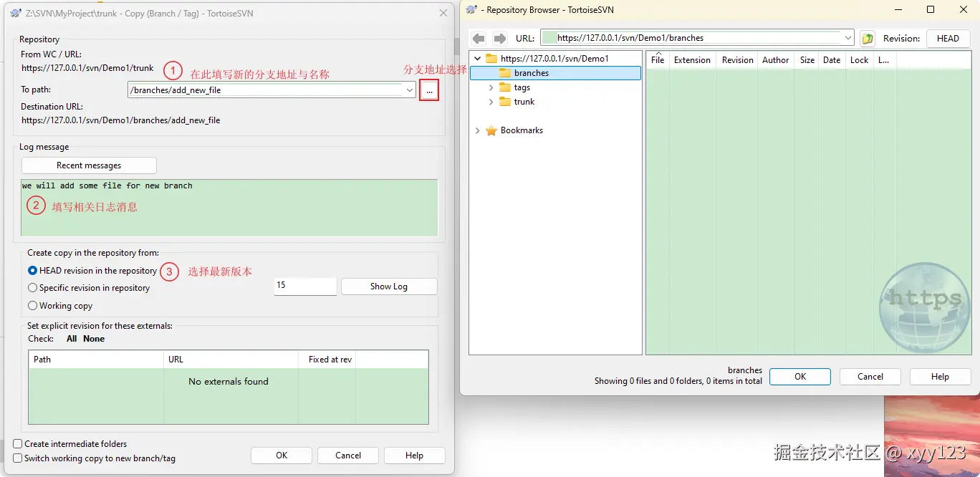Sort by the File column header
Screen dimensions: 980x477
tap(658, 60)
